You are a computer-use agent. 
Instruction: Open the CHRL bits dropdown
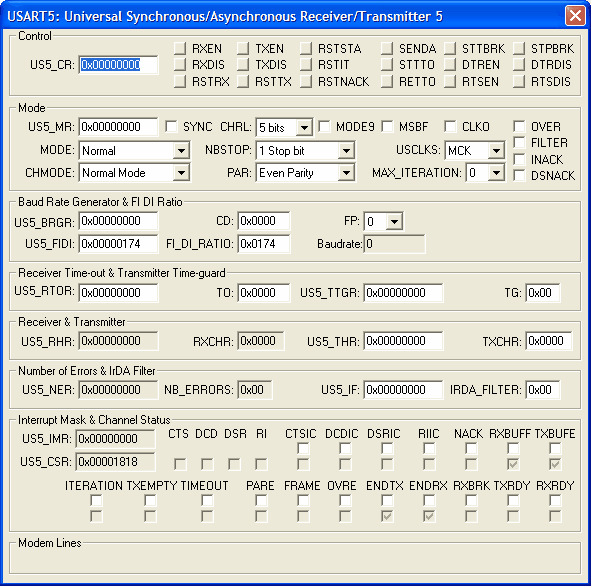click(x=304, y=128)
